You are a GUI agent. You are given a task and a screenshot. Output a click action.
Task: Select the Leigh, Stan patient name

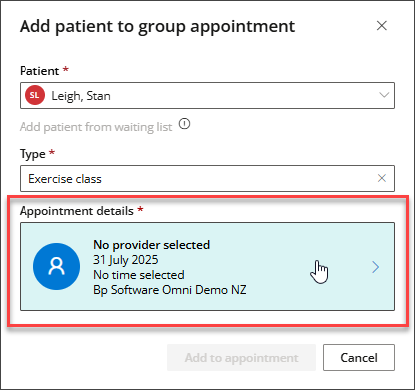(81, 96)
